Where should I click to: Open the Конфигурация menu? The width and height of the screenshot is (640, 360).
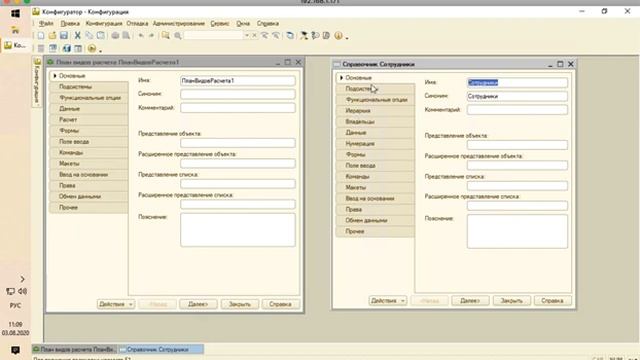point(104,24)
